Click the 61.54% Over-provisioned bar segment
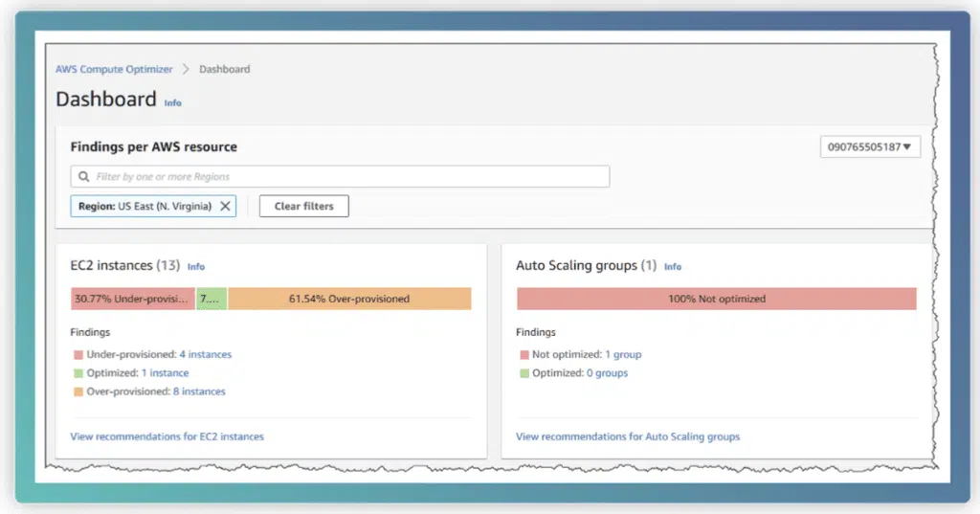Image resolution: width=980 pixels, height=514 pixels. (349, 299)
